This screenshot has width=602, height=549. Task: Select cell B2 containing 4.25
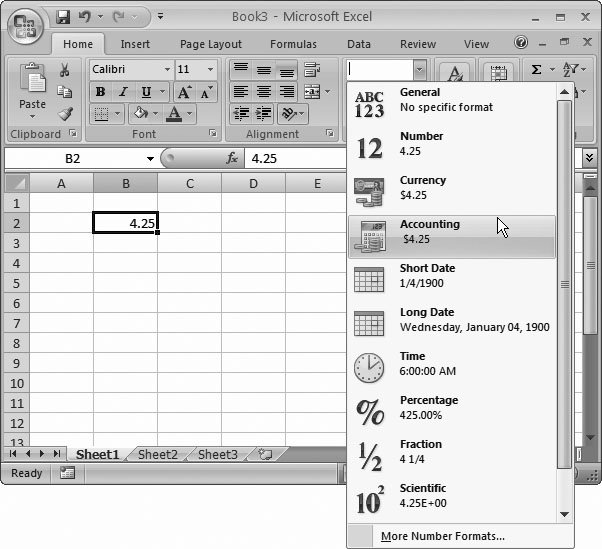(125, 223)
